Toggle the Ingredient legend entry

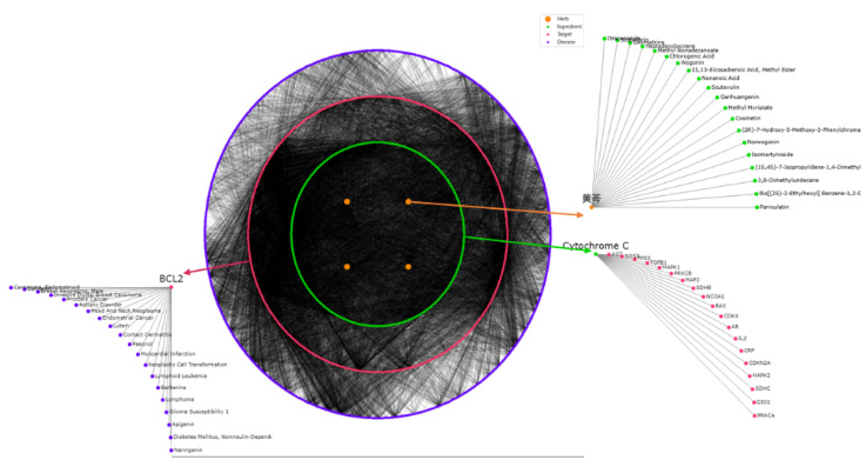tap(568, 27)
